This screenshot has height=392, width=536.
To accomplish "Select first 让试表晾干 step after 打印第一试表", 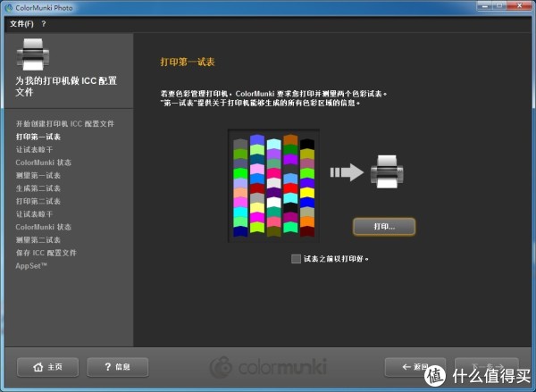I will point(34,150).
